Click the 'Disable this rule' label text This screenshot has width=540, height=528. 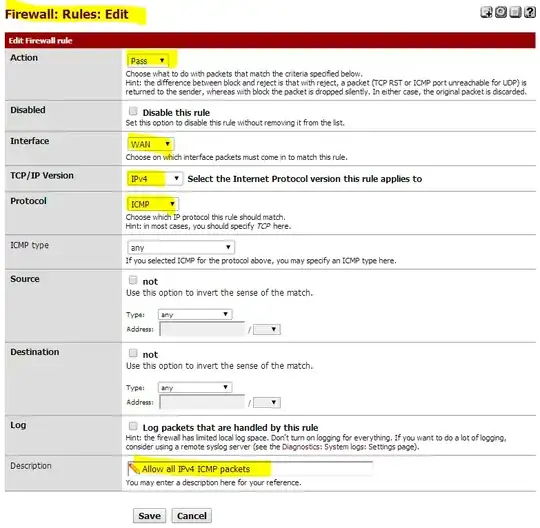pyautogui.click(x=176, y=113)
